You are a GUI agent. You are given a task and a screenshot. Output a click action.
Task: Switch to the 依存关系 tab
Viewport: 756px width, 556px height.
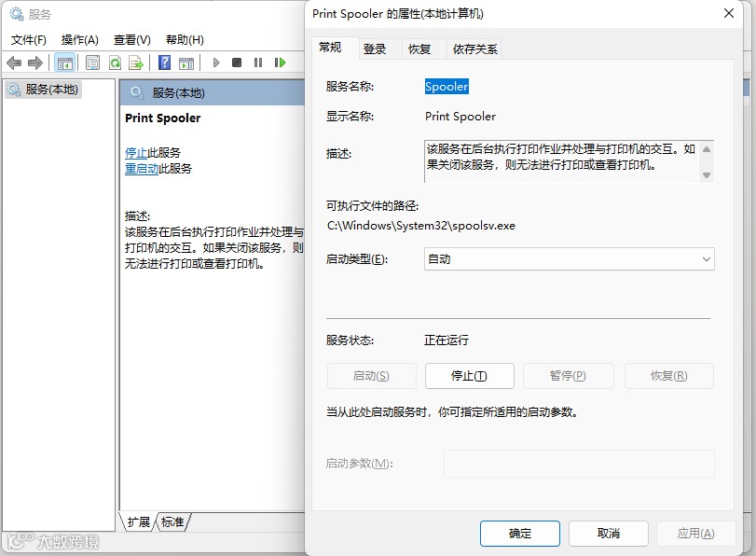[x=474, y=49]
